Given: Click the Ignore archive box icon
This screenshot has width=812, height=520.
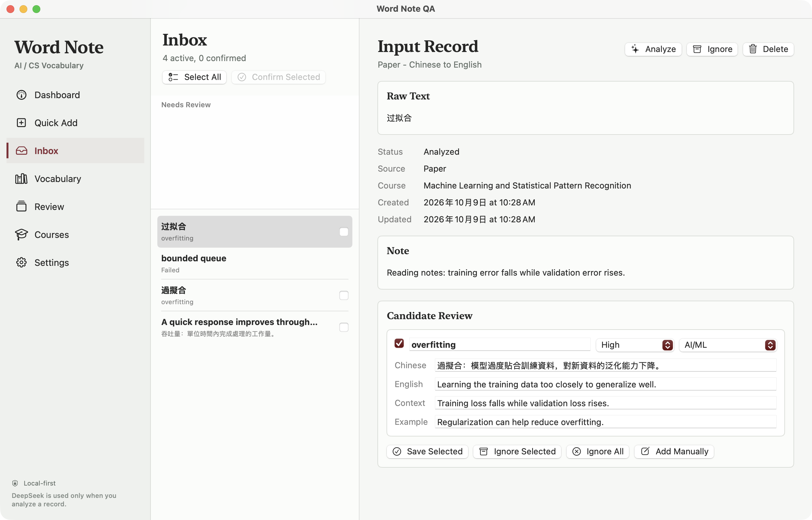Looking at the screenshot, I should [x=697, y=49].
